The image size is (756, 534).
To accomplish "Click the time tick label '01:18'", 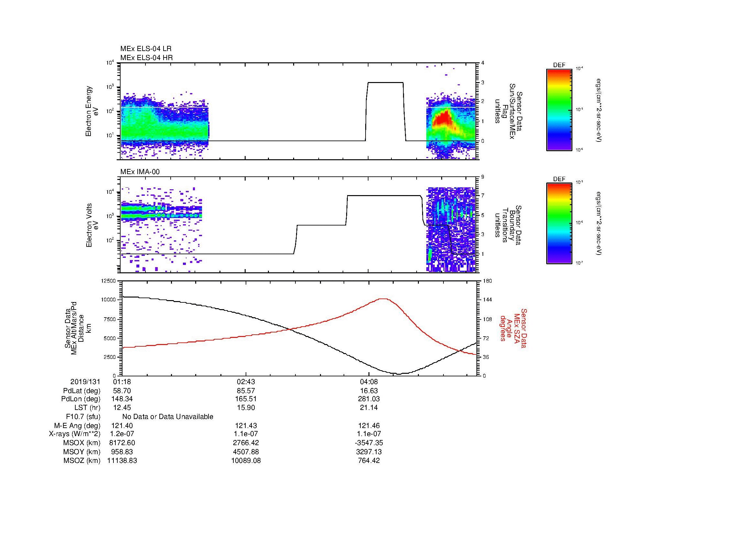I will tap(122, 382).
